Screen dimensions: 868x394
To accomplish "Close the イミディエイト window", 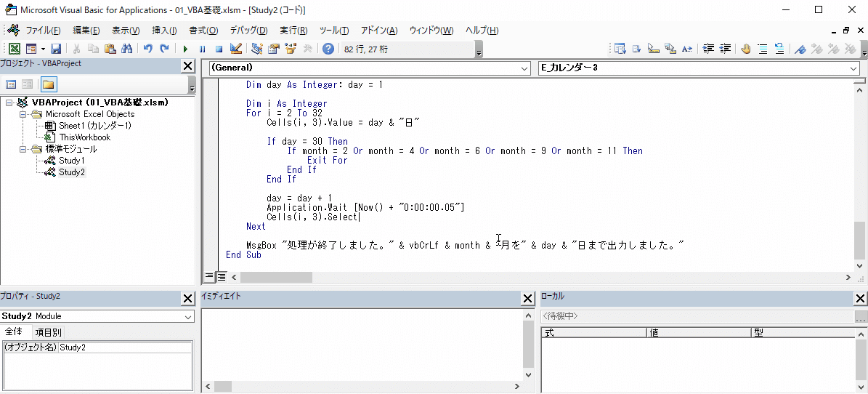I will [x=529, y=299].
